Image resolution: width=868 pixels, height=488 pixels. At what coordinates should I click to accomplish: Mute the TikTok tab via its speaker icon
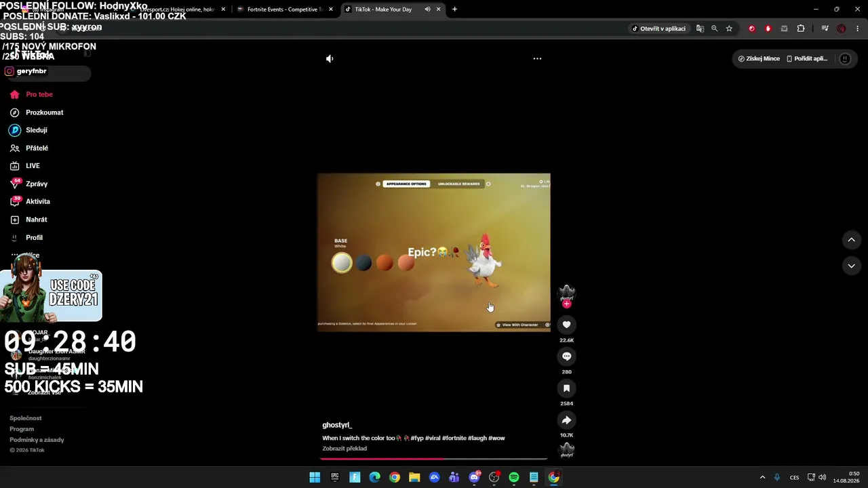[427, 9]
